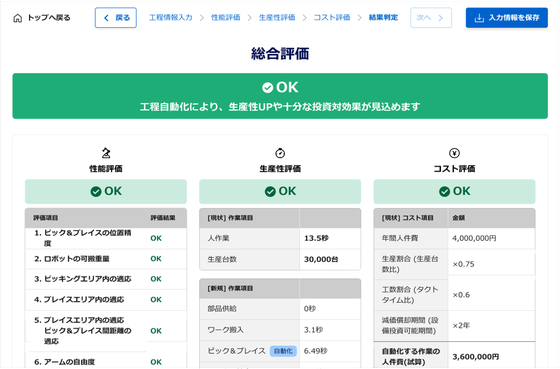Click the disabled 次へ button
This screenshot has height=369, width=560.
[431, 18]
